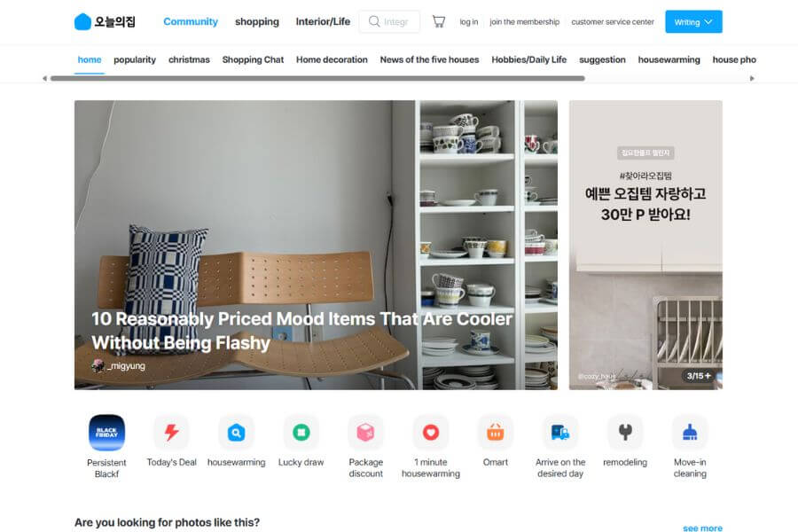This screenshot has width=798, height=532.
Task: Click the right arrow of the category scrollbar
Action: point(752,78)
